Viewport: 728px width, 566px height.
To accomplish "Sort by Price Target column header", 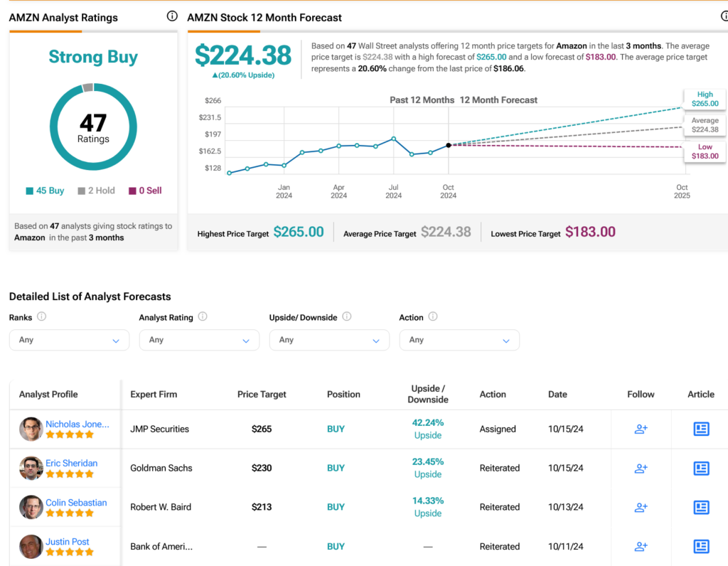I will coord(262,394).
